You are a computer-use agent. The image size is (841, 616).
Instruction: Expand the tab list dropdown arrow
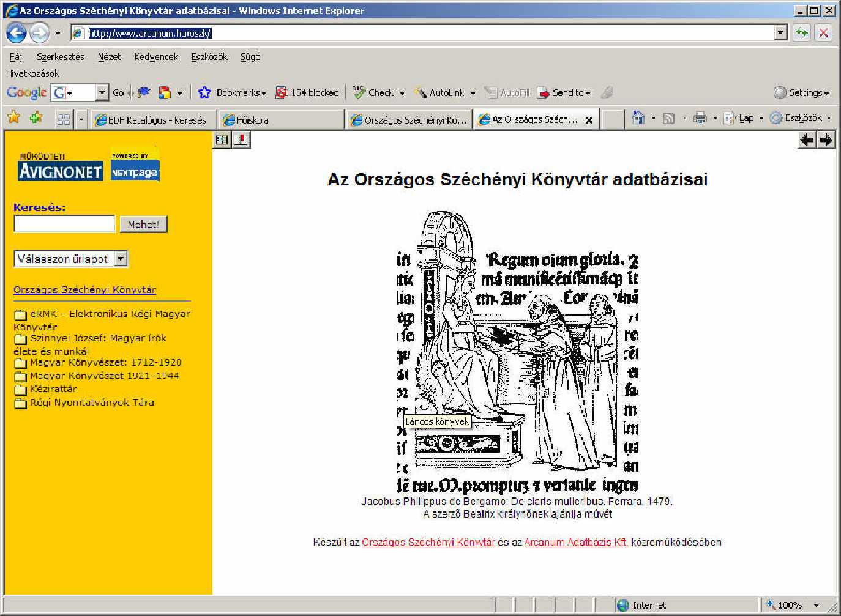[81, 119]
